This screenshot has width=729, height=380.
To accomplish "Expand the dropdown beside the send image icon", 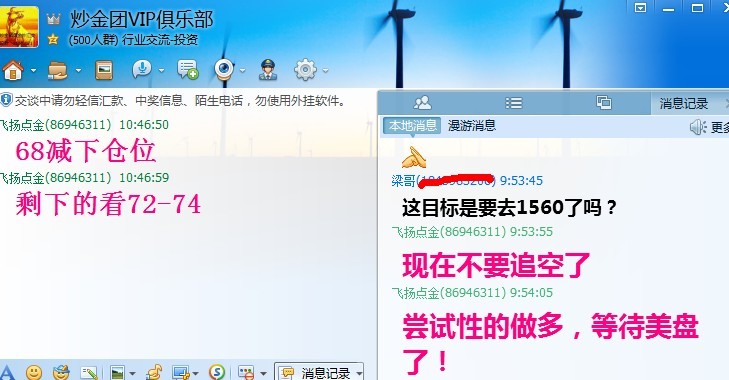I will point(133,373).
